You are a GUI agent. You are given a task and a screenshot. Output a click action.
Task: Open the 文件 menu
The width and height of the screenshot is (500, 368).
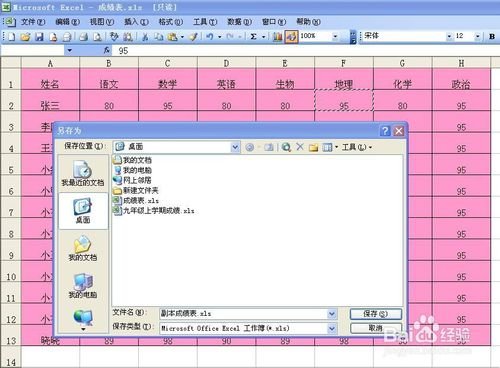(33, 22)
